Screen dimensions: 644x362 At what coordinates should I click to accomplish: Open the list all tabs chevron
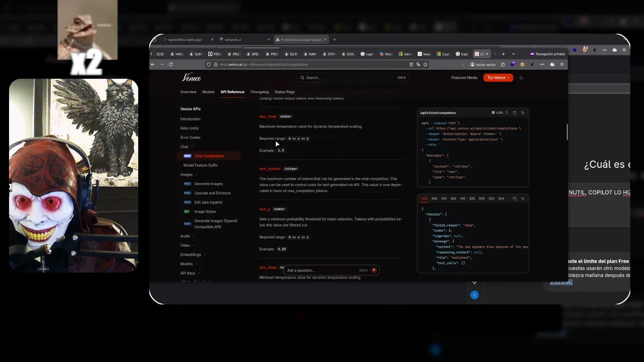pos(513,54)
